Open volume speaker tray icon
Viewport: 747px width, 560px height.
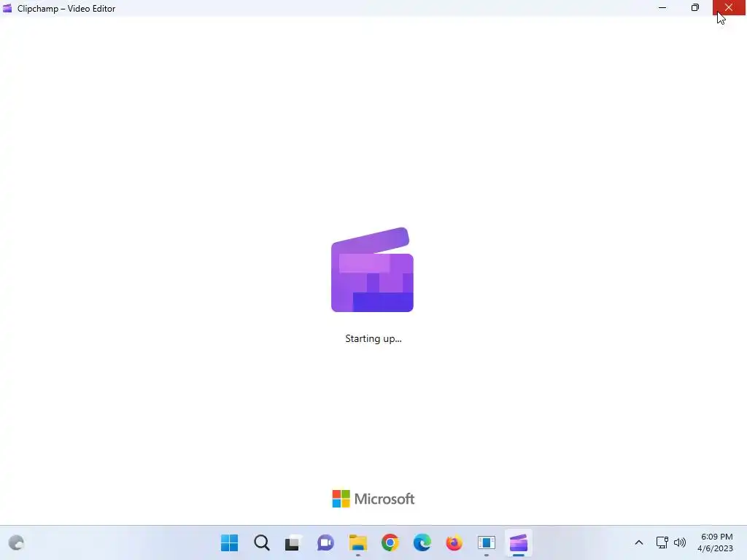click(x=680, y=542)
